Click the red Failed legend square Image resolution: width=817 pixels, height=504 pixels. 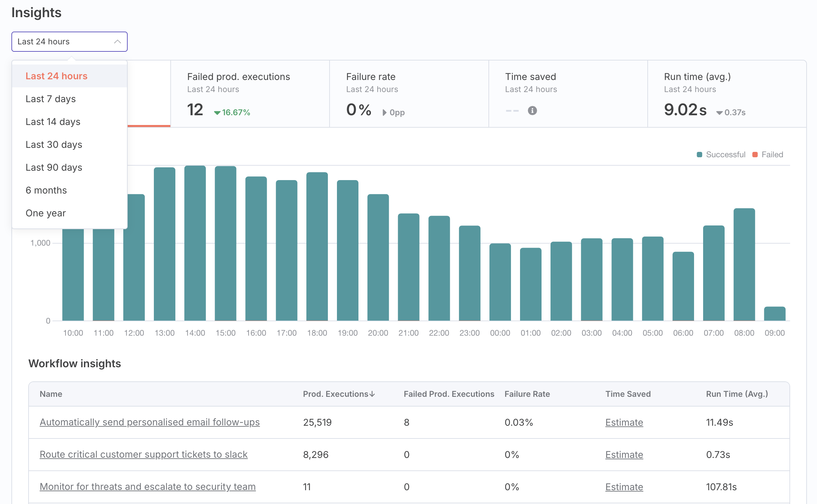pos(755,154)
